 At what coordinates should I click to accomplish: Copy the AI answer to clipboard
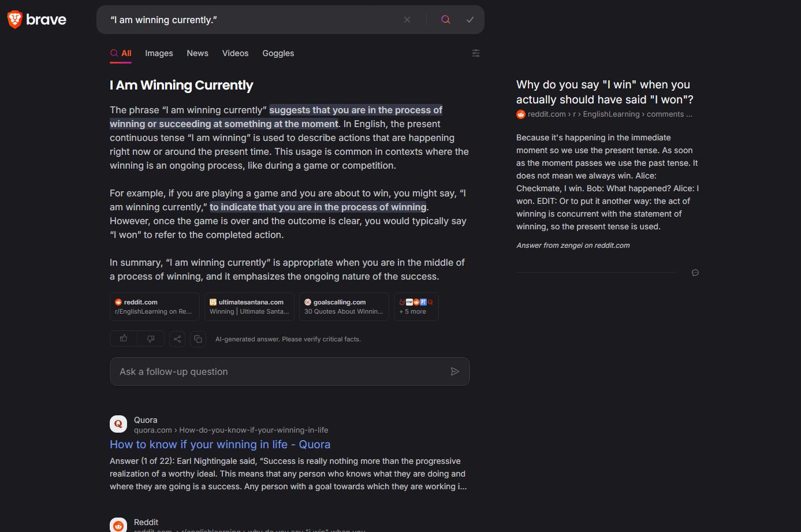[198, 339]
